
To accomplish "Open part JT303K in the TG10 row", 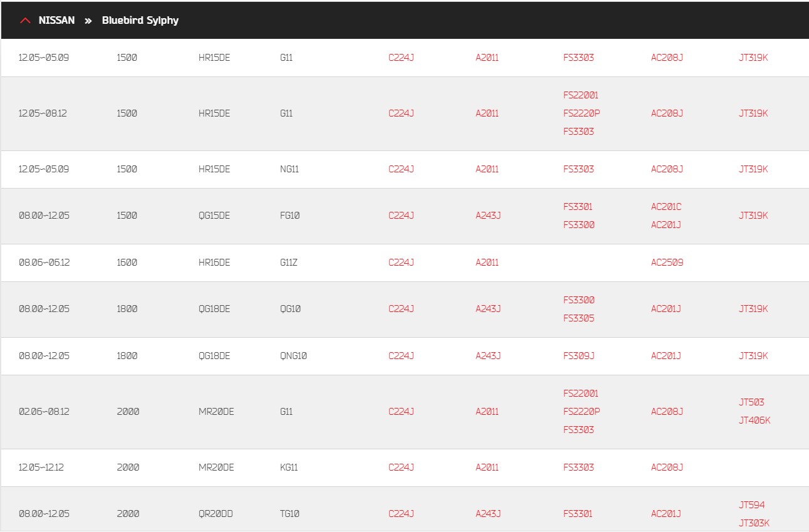I will 754,523.
